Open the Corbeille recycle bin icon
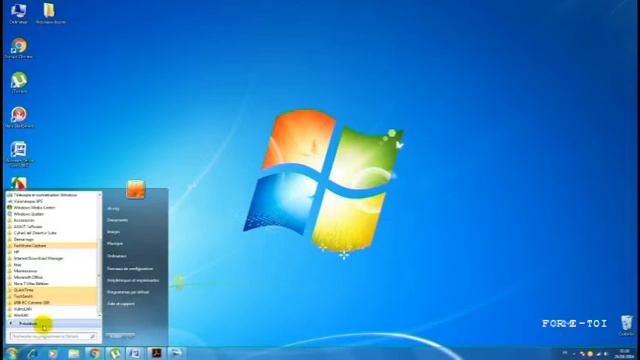The image size is (640, 360). tap(627, 325)
